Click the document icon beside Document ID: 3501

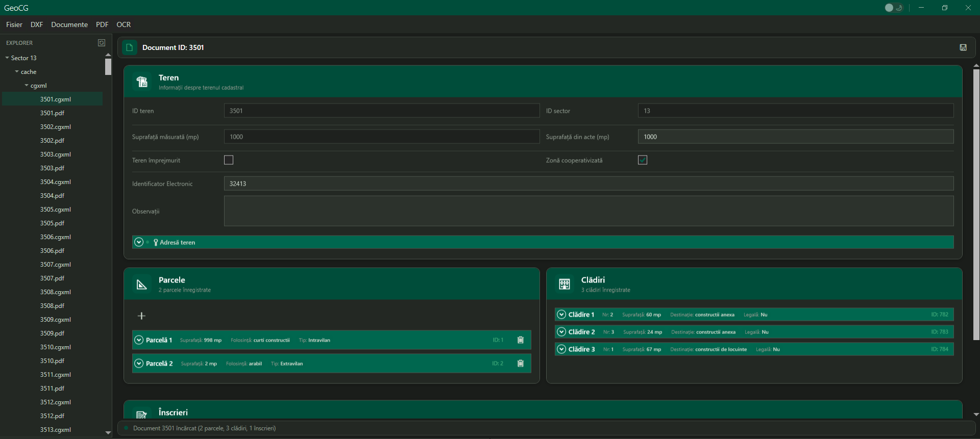pos(130,47)
